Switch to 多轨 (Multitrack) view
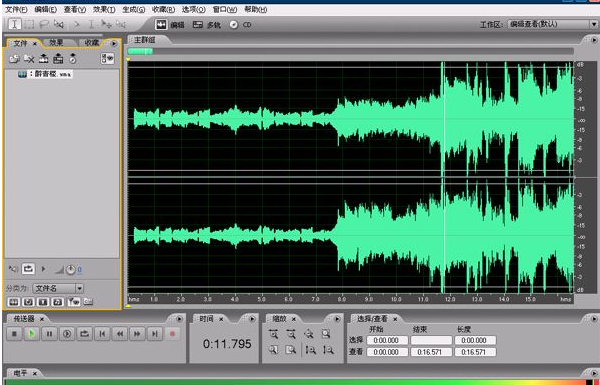 tap(207, 25)
